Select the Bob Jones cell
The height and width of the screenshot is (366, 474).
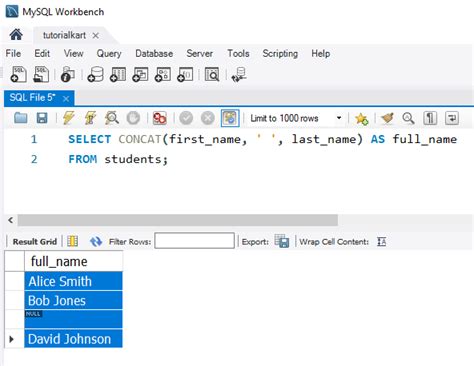[x=73, y=300]
